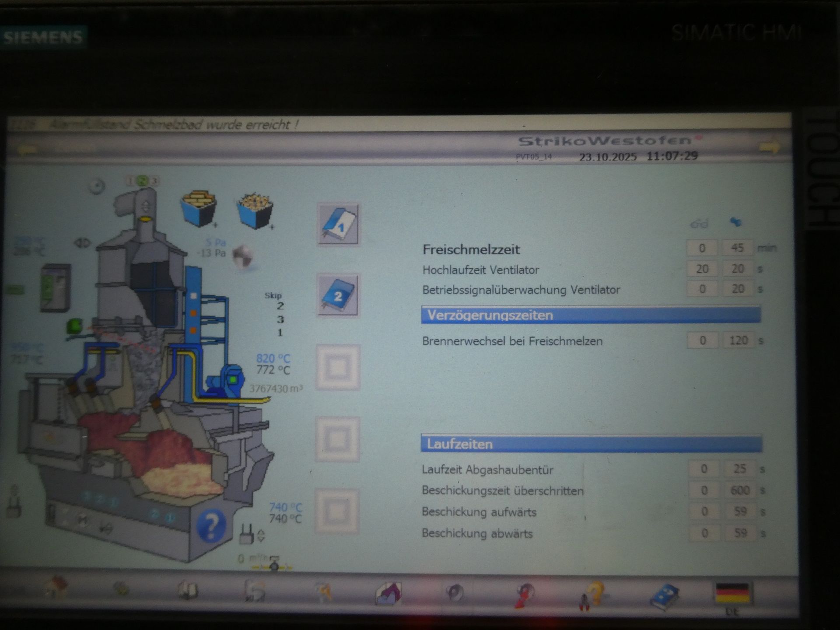Select the scrap returns bin icon

(255, 211)
